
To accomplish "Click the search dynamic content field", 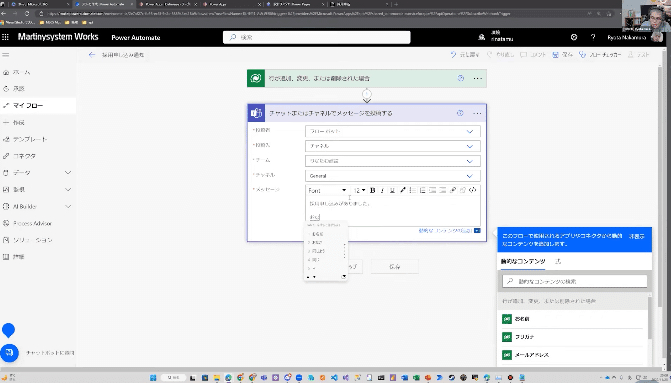I will [x=575, y=281].
